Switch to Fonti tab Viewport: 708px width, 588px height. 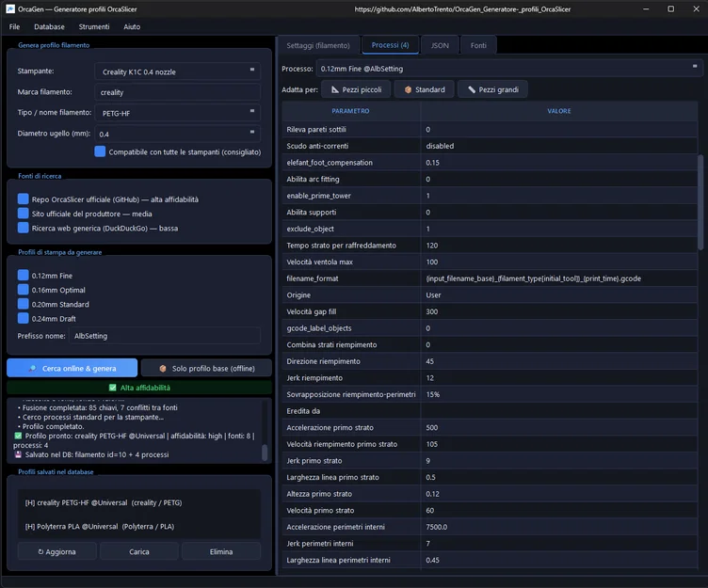(478, 45)
